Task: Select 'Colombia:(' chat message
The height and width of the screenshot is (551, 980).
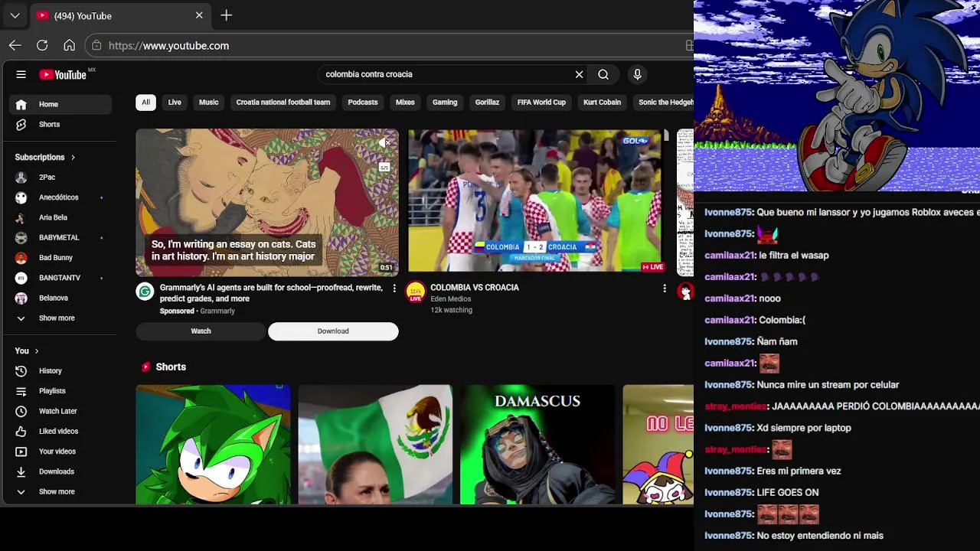Action: coord(782,320)
